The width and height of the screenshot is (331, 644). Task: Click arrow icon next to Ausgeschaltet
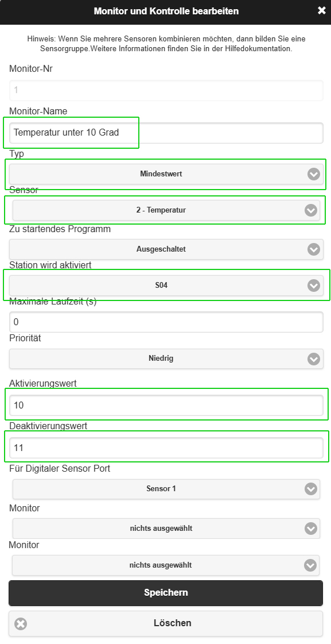[x=314, y=249]
